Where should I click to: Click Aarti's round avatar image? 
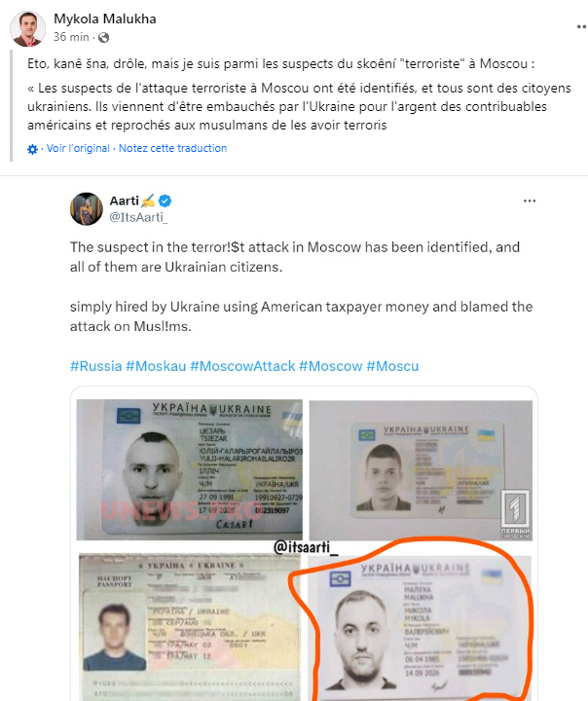87,208
